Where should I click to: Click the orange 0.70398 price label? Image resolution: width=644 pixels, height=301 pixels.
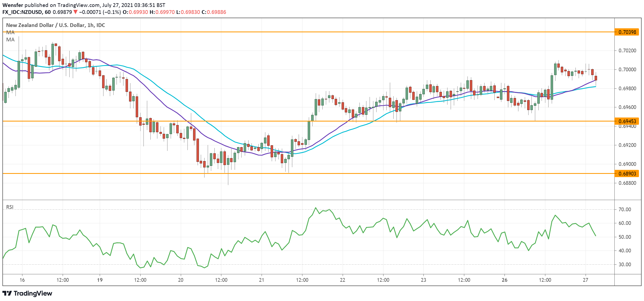(x=627, y=32)
